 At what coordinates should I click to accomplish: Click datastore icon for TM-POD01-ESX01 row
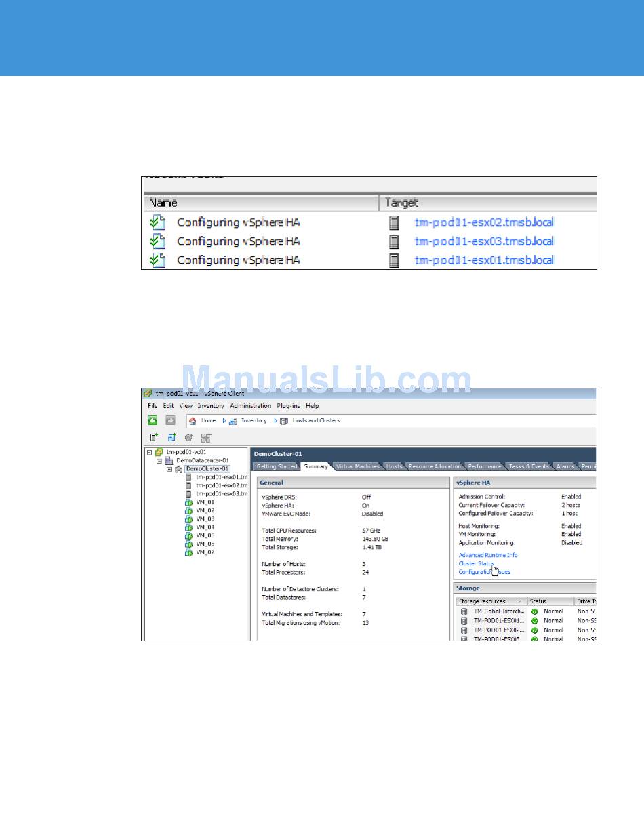tap(464, 621)
